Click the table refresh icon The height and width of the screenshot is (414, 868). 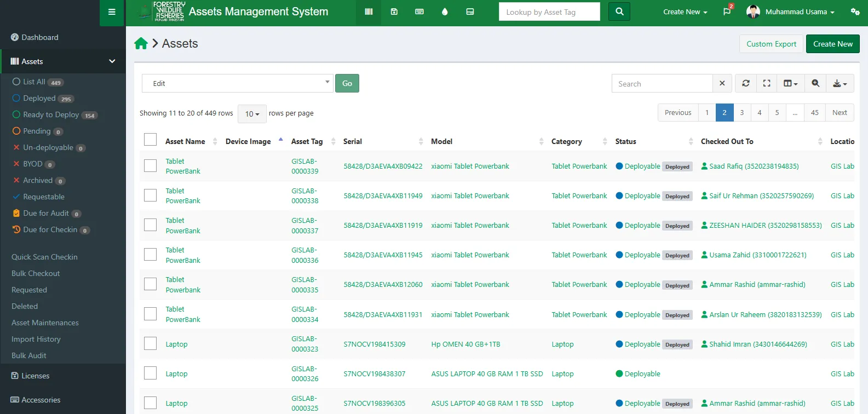(x=745, y=84)
